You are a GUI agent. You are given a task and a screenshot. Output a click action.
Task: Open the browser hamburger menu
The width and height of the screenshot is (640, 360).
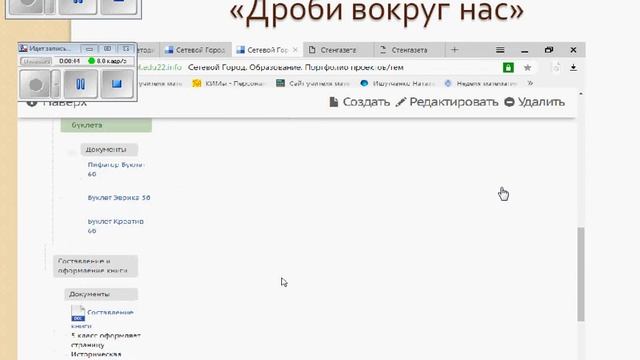coord(500,50)
